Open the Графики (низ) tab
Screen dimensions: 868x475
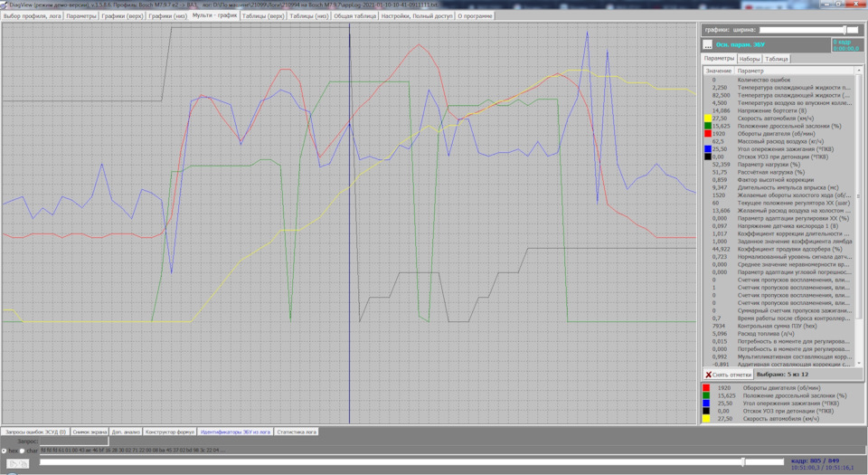tap(168, 16)
